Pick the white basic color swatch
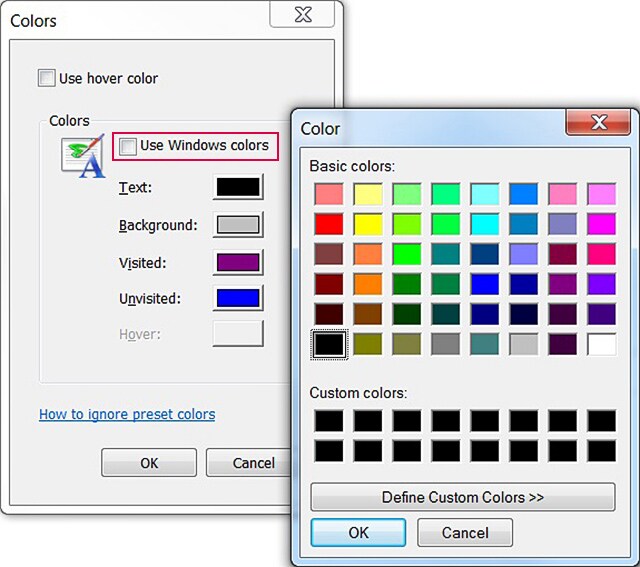 pos(602,345)
